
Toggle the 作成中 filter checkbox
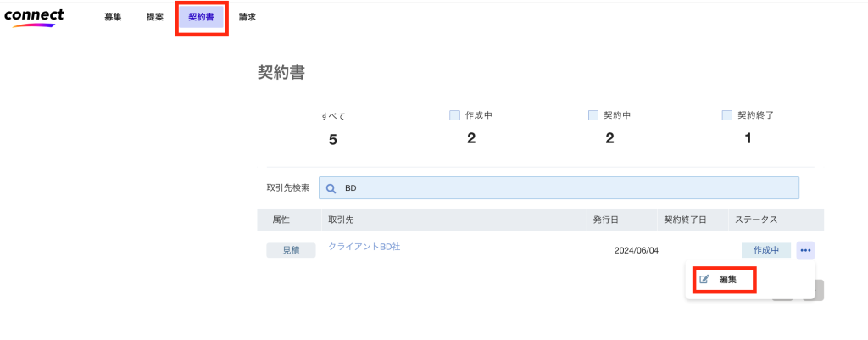pyautogui.click(x=454, y=115)
